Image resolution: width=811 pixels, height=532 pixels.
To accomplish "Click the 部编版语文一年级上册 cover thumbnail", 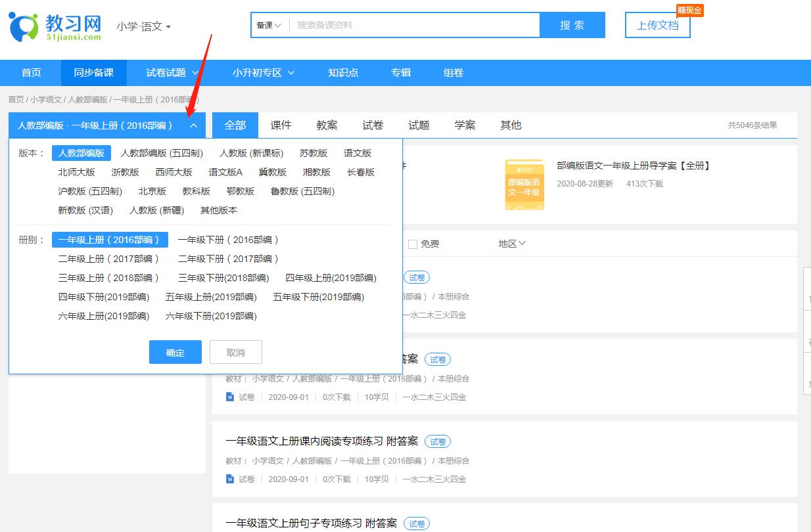I will tap(524, 185).
